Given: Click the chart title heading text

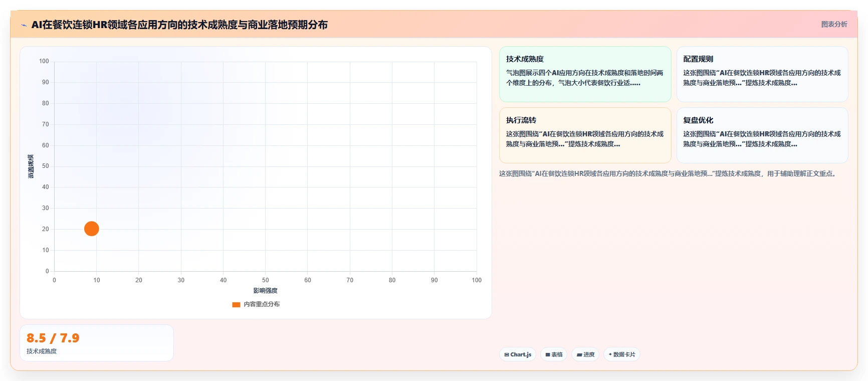Looking at the screenshot, I should 179,25.
